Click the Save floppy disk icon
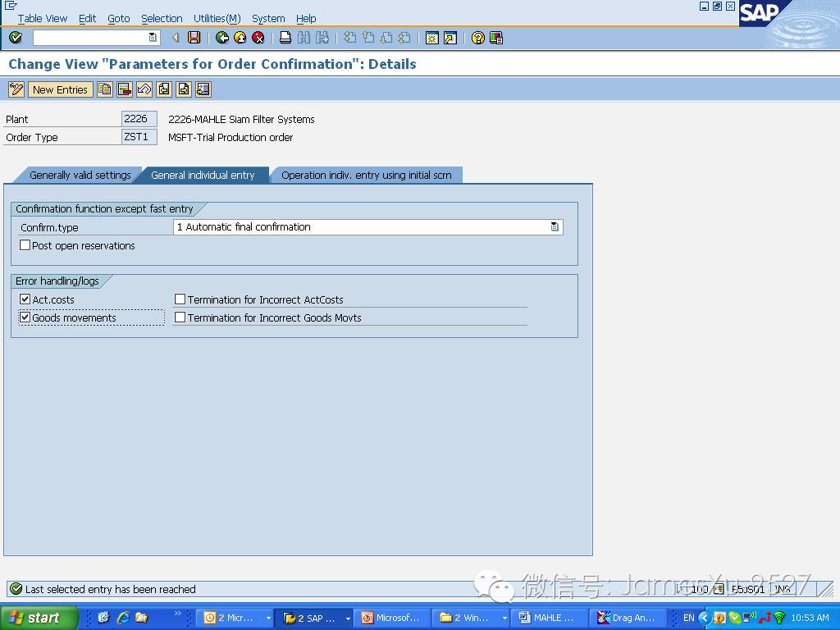Screen dimensions: 840x630 click(x=194, y=38)
